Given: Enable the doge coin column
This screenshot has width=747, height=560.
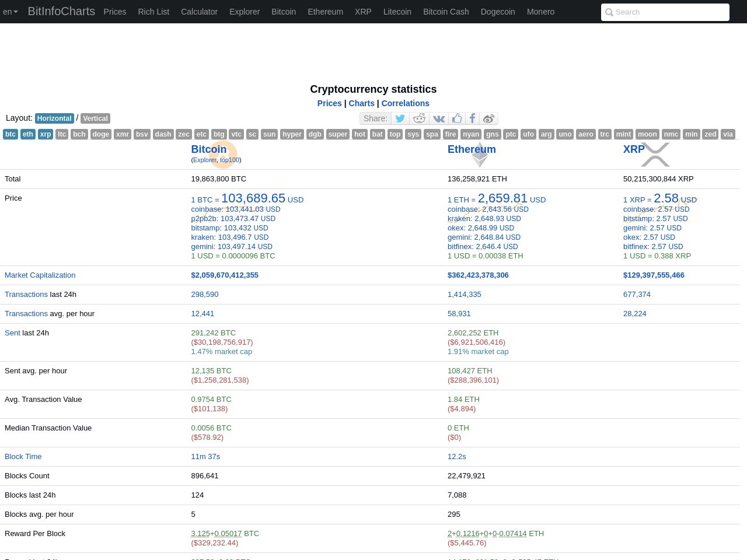Looking at the screenshot, I should tap(100, 134).
